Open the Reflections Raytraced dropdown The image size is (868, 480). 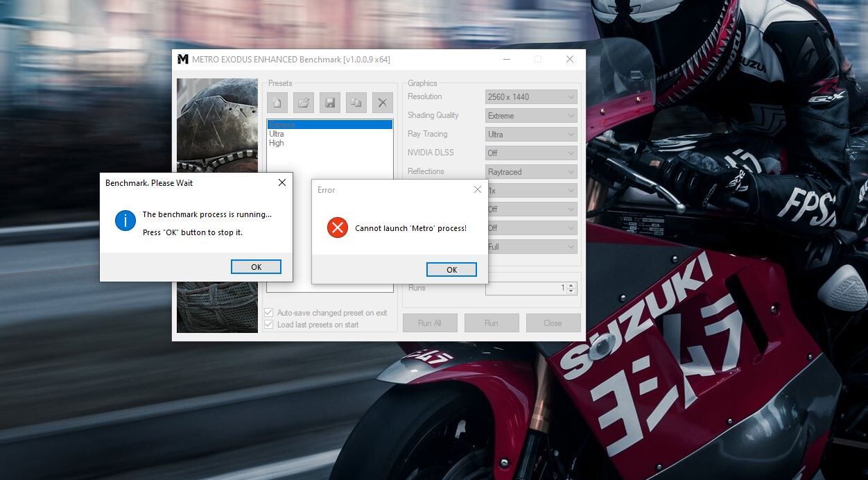pos(531,172)
